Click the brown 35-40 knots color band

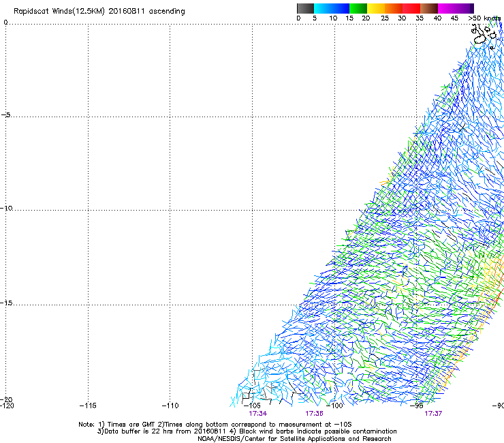pos(429,8)
